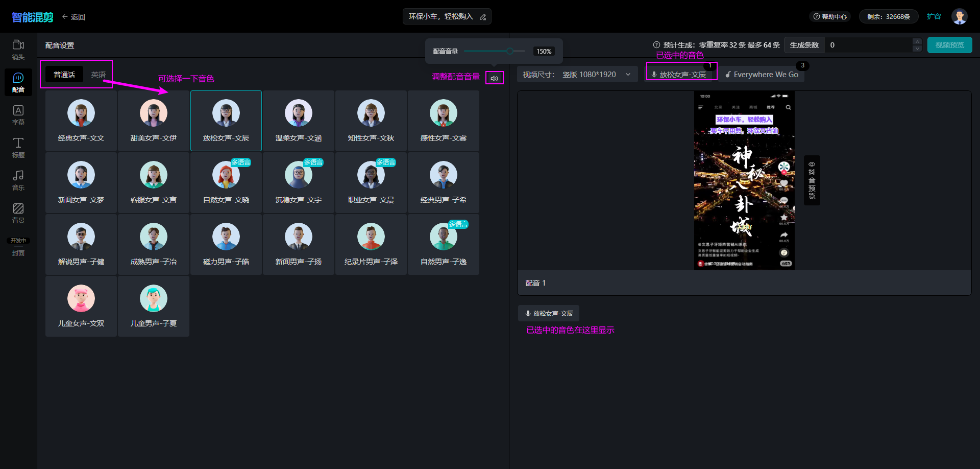The height and width of the screenshot is (469, 980).
Task: Switch to the 英语 language tab
Action: point(99,75)
